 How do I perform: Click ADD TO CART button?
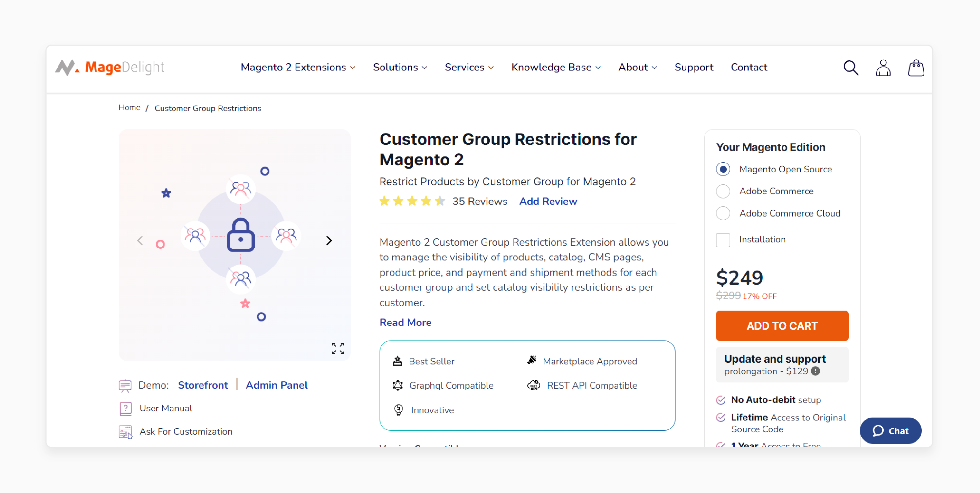coord(781,325)
